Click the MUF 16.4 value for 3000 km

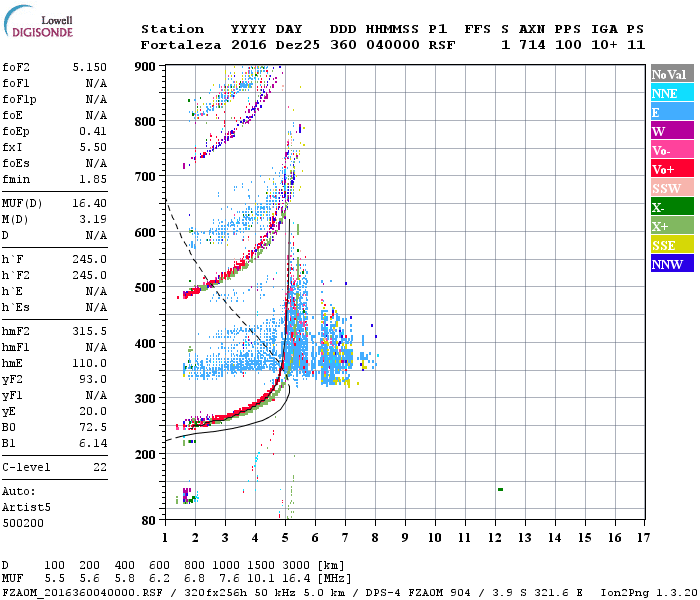click(296, 579)
